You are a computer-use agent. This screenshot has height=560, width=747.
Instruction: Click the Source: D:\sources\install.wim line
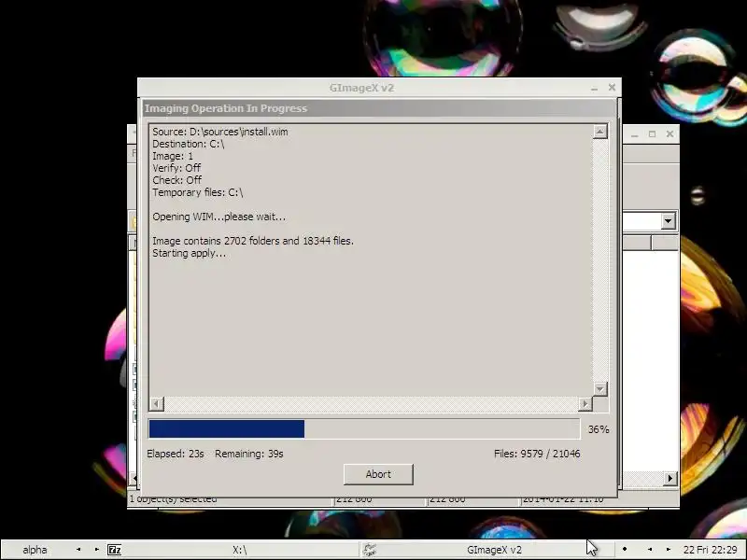click(x=220, y=132)
